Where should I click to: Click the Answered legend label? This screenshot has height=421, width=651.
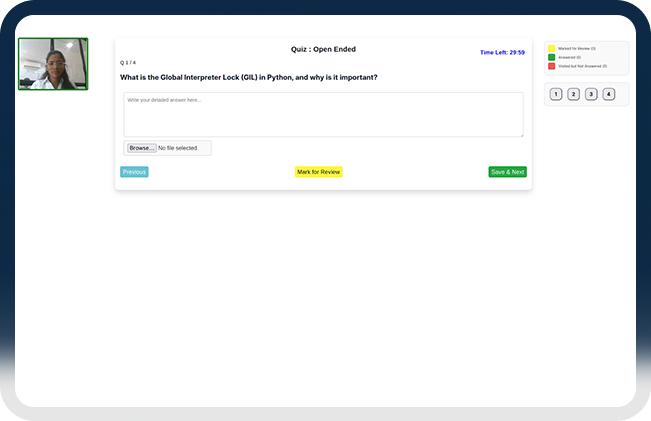pos(570,57)
